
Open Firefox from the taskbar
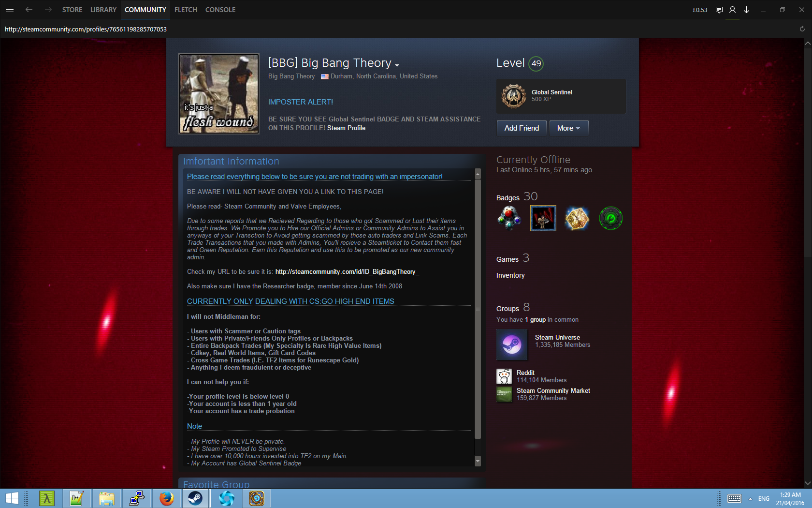167,498
